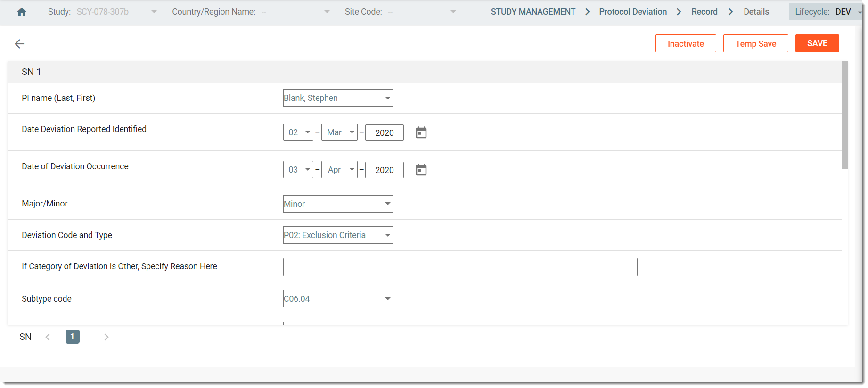The height and width of the screenshot is (388, 868).
Task: Change occurrence day dropdown showing 03
Action: pos(298,170)
